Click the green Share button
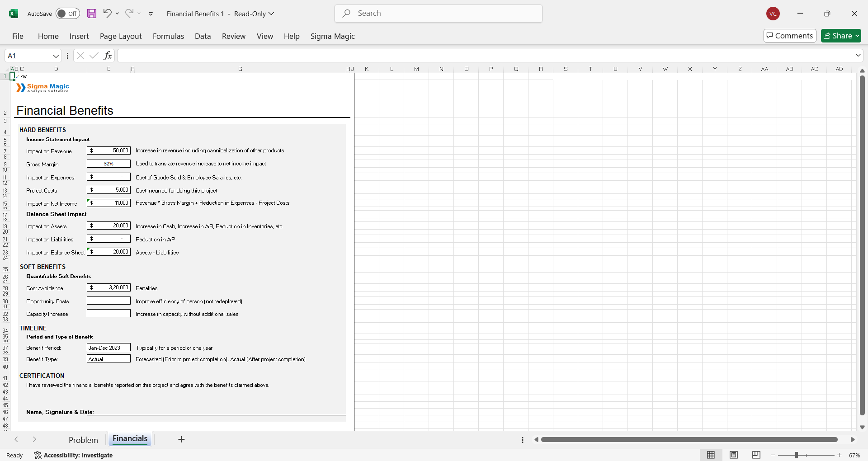The image size is (868, 461). click(841, 36)
